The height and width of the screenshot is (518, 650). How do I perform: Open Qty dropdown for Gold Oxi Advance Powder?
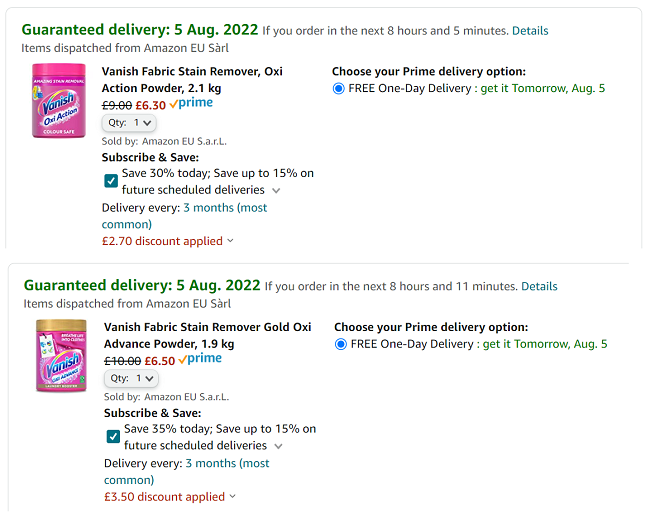[132, 379]
